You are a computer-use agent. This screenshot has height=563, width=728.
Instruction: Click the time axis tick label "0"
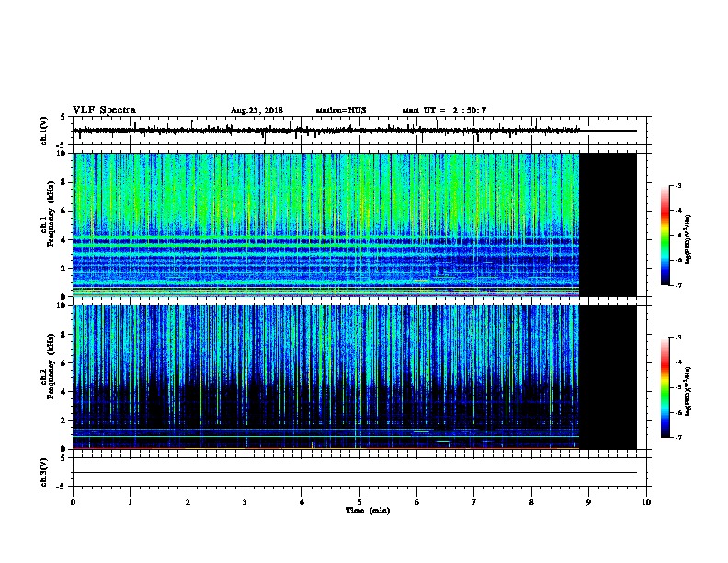[x=73, y=502]
